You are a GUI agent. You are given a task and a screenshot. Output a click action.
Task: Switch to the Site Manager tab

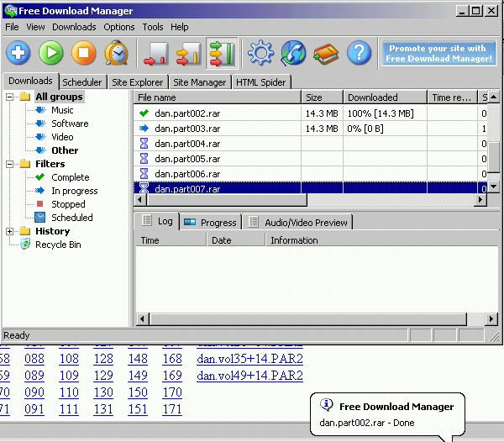pyautogui.click(x=200, y=82)
